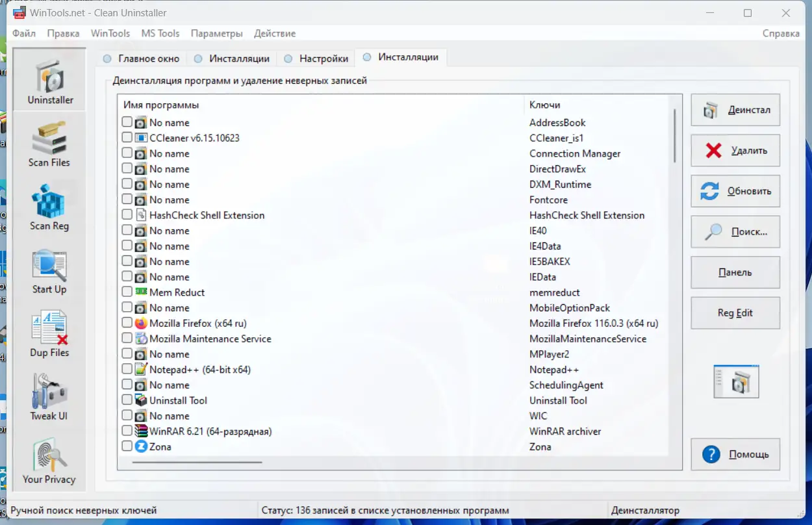Click the No name icon for DirectDrawEx
The height and width of the screenshot is (525, 812).
tap(141, 169)
